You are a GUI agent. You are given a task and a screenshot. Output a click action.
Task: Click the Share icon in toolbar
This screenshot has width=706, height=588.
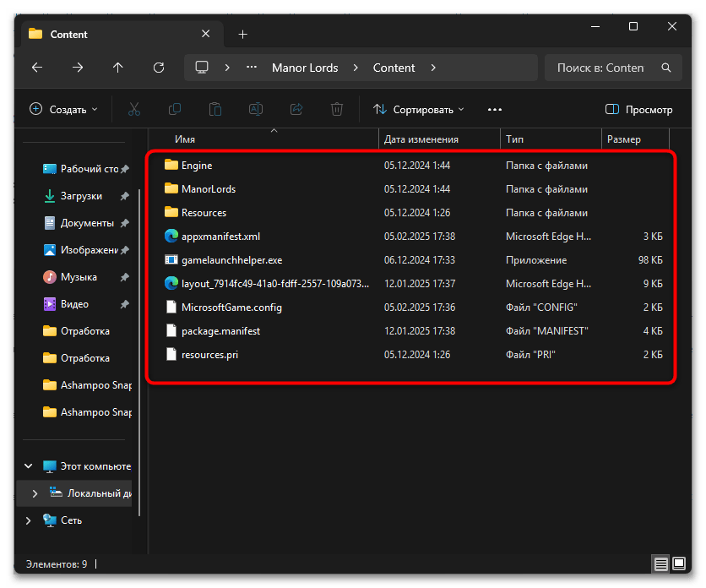(x=296, y=109)
